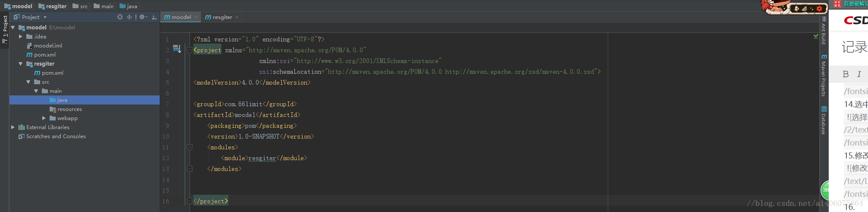Select the src folder in tree
Image resolution: width=868 pixels, height=212 pixels.
(x=45, y=82)
